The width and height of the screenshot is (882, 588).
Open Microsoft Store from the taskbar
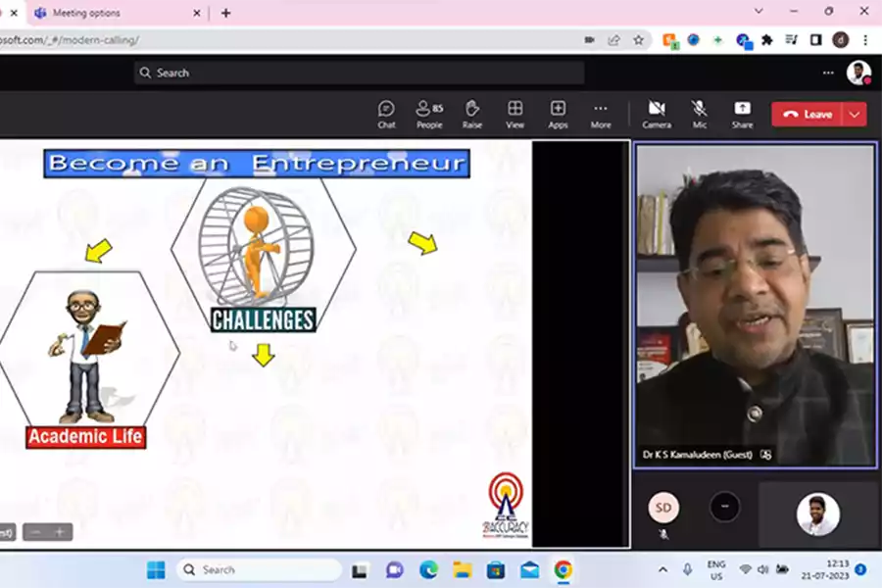(496, 570)
